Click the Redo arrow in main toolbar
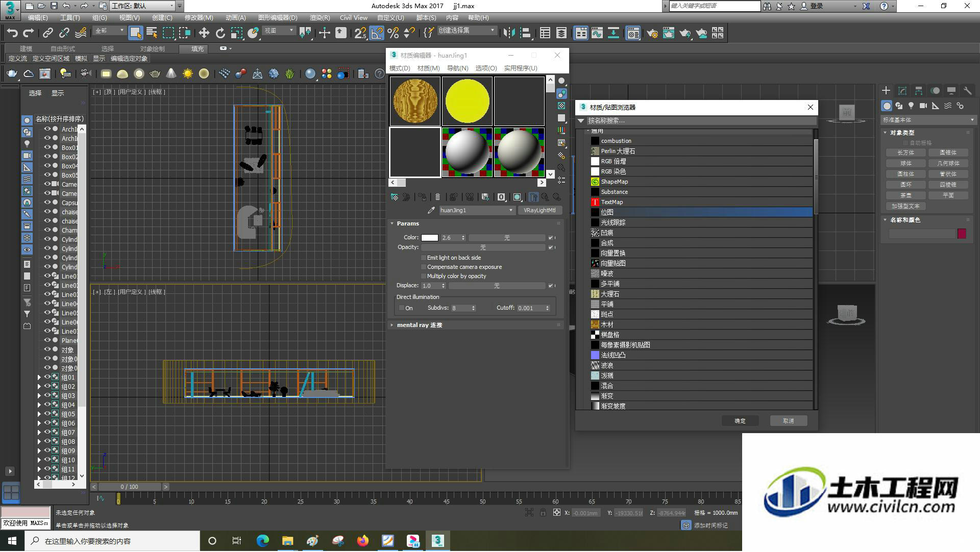The width and height of the screenshot is (980, 552). [29, 33]
